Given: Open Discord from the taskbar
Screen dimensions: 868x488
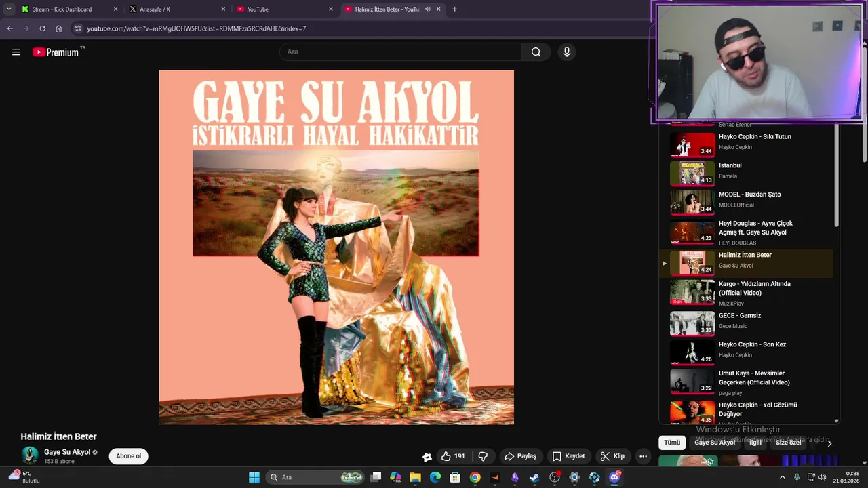Looking at the screenshot, I should (614, 477).
